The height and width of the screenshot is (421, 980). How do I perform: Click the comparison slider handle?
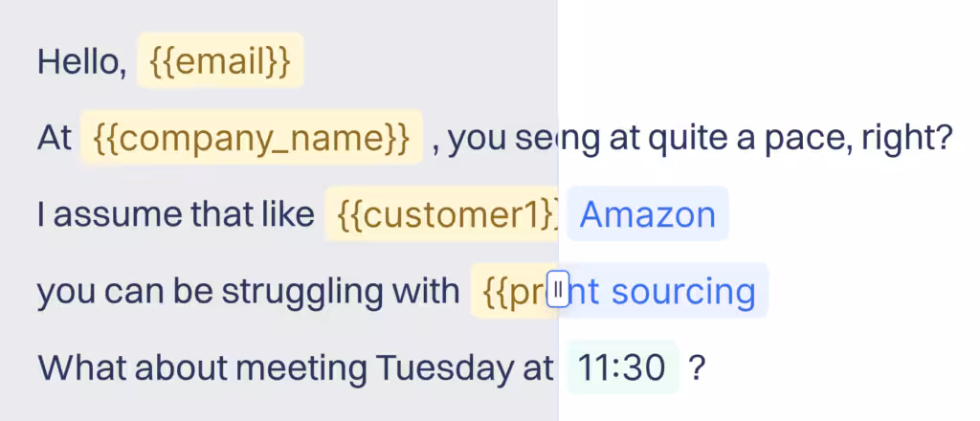click(559, 290)
